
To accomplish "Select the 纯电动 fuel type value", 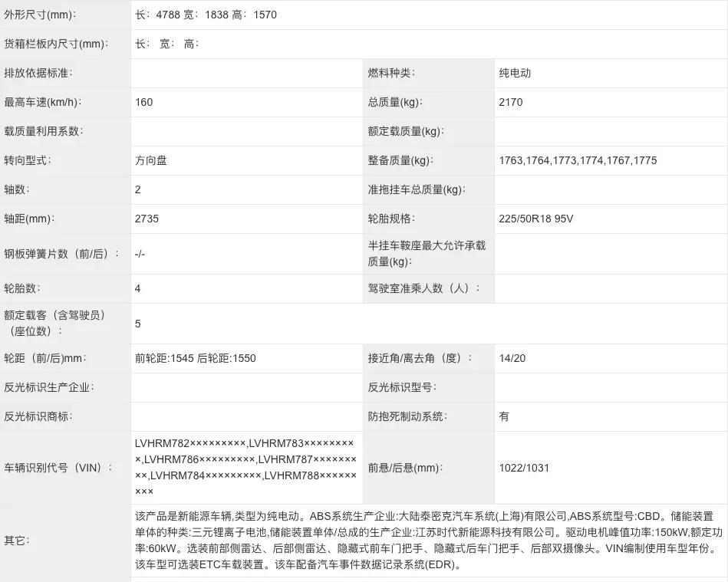I will 515,73.
